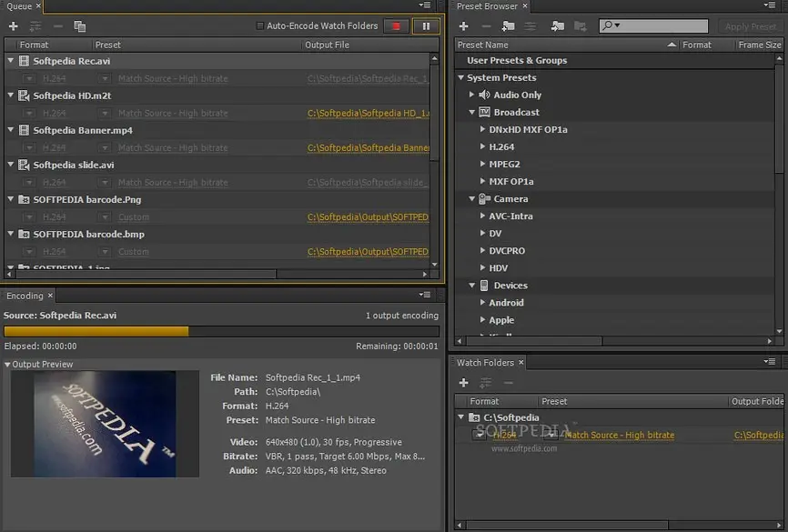The image size is (788, 532).
Task: Export presets icon
Action: coord(580,26)
